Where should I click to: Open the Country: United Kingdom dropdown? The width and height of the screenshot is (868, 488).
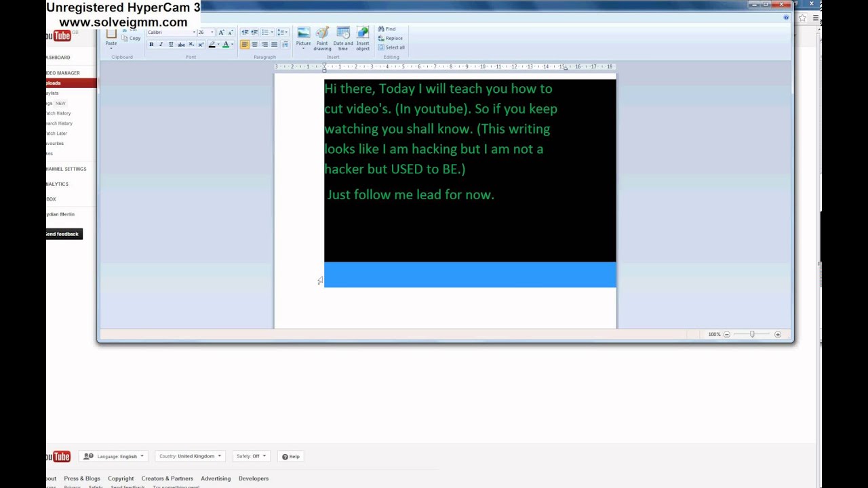190,456
